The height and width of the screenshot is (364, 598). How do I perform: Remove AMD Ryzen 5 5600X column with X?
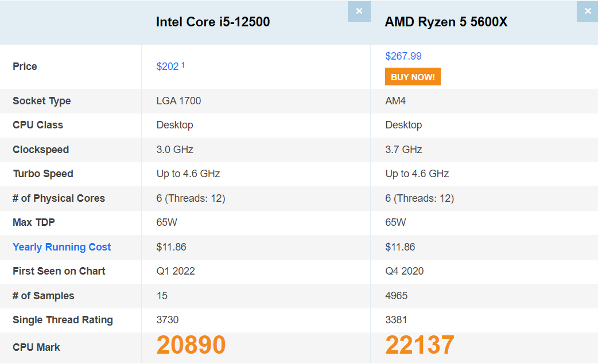point(587,11)
